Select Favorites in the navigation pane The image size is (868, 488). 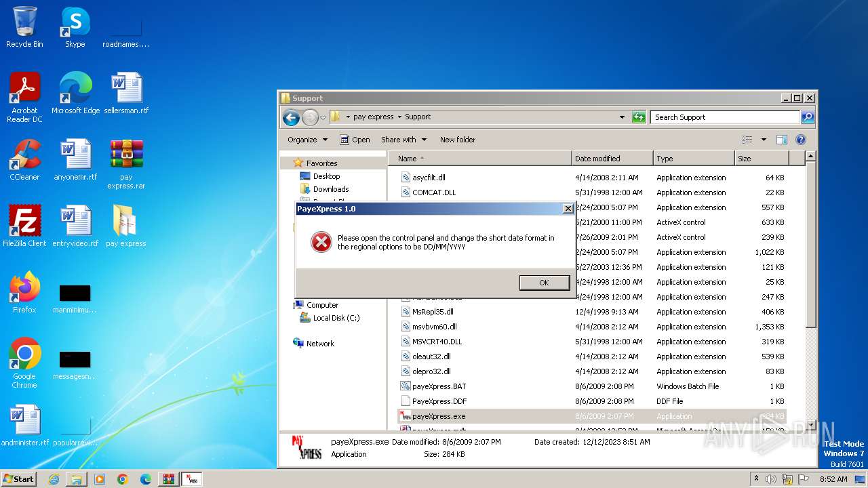(x=321, y=163)
